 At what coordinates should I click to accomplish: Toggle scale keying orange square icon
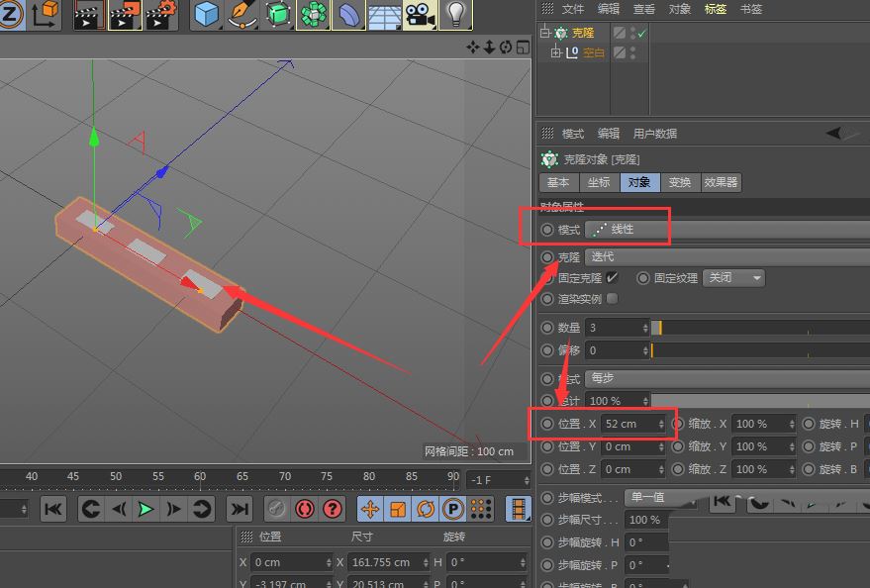click(398, 509)
